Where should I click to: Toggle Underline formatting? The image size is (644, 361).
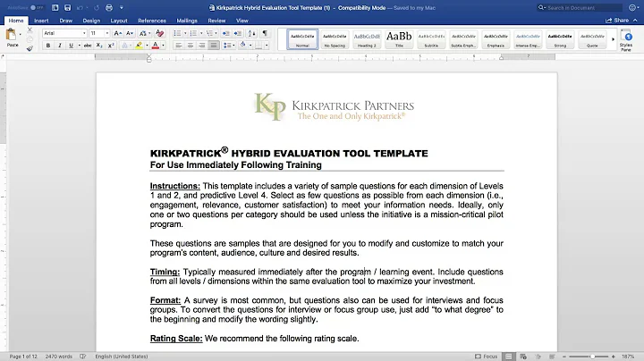coord(71,46)
